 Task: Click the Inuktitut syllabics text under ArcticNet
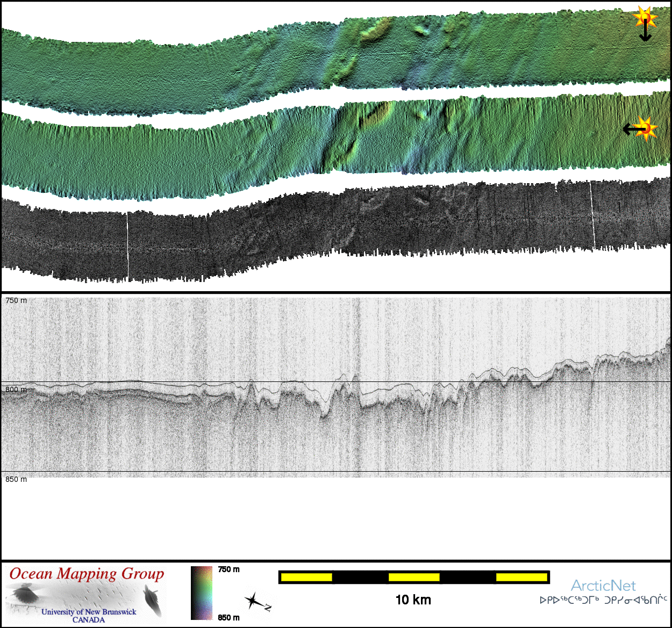(603, 600)
